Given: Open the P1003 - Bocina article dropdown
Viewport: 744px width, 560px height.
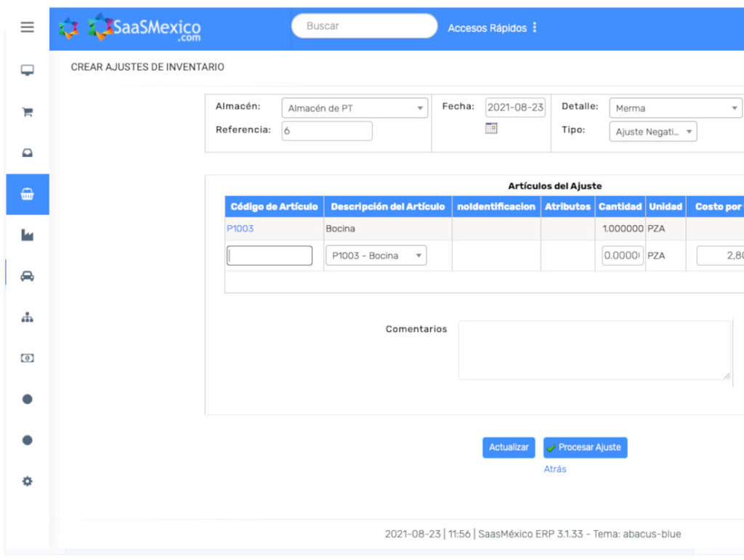Looking at the screenshot, I should pos(376,256).
